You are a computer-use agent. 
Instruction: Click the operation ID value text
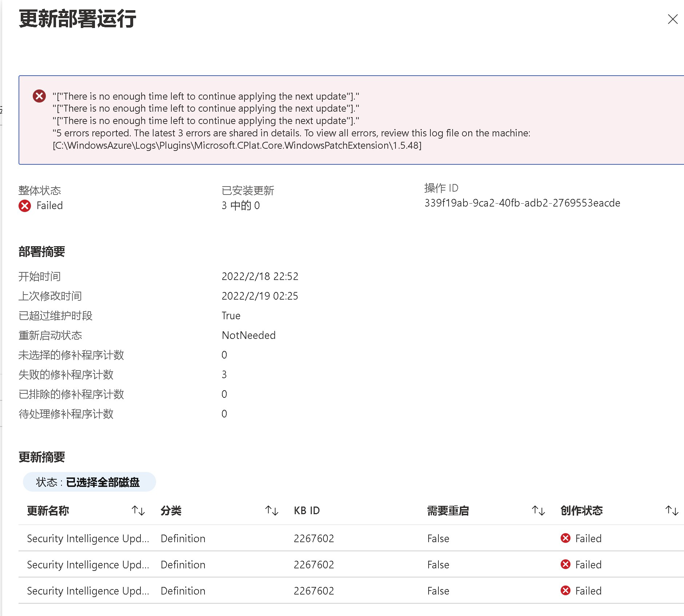[x=522, y=203]
